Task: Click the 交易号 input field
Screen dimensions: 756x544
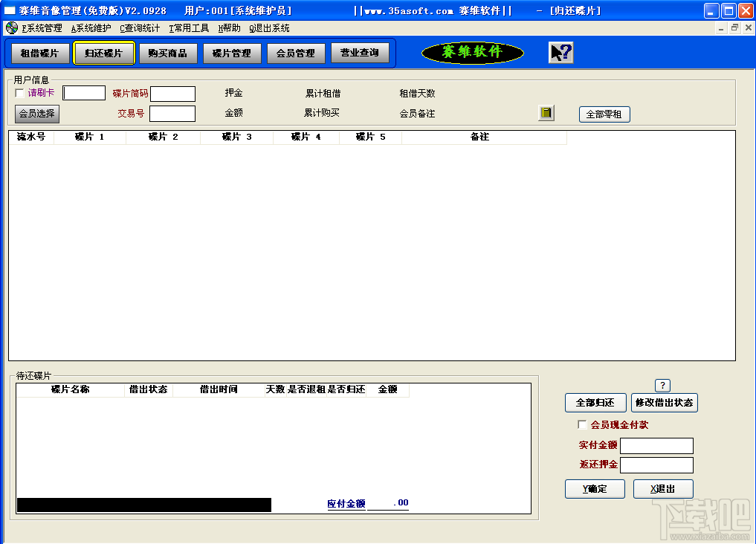Action: pos(172,114)
